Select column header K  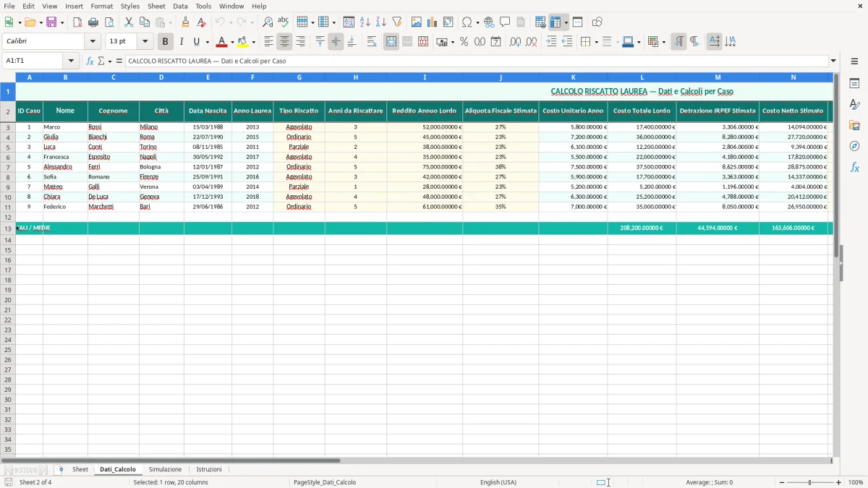click(573, 77)
